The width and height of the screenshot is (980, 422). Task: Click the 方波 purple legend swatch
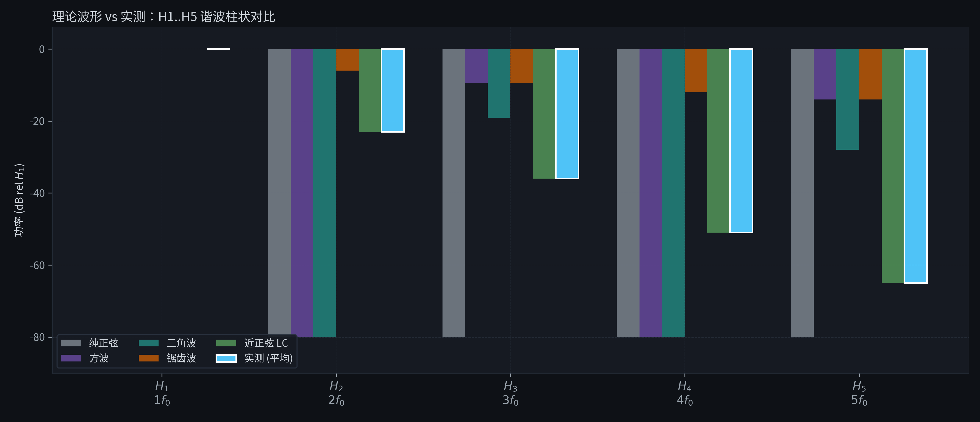[x=71, y=358]
